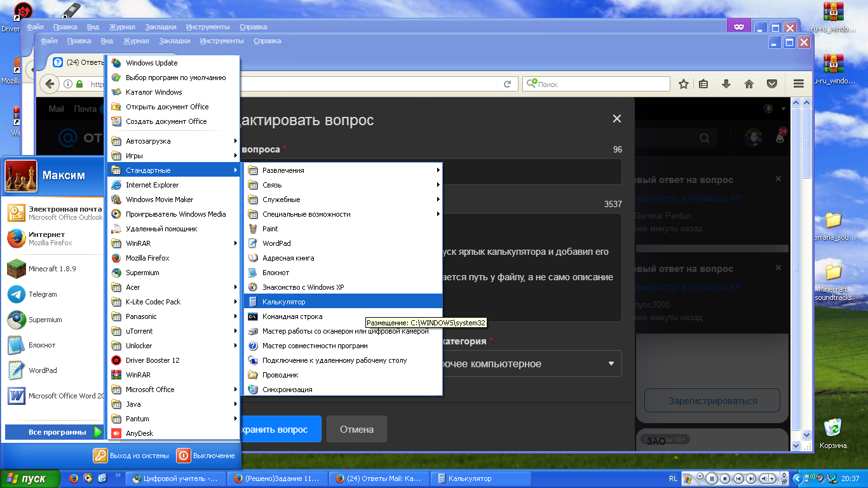Launch Удаленный помощник

click(x=172, y=229)
